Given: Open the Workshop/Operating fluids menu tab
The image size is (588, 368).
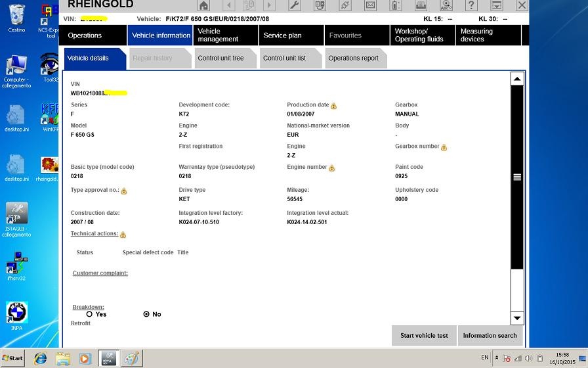Looking at the screenshot, I should (423, 35).
